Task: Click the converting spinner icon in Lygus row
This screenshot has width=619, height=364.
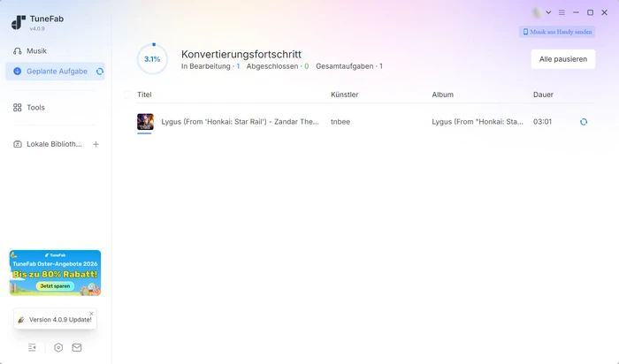Action: pyautogui.click(x=584, y=122)
